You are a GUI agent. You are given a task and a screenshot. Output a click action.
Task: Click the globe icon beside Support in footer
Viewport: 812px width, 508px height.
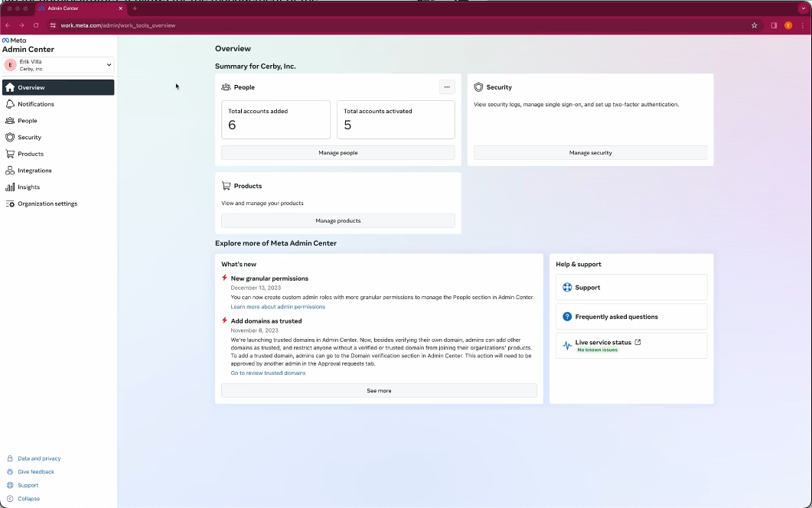pos(10,485)
